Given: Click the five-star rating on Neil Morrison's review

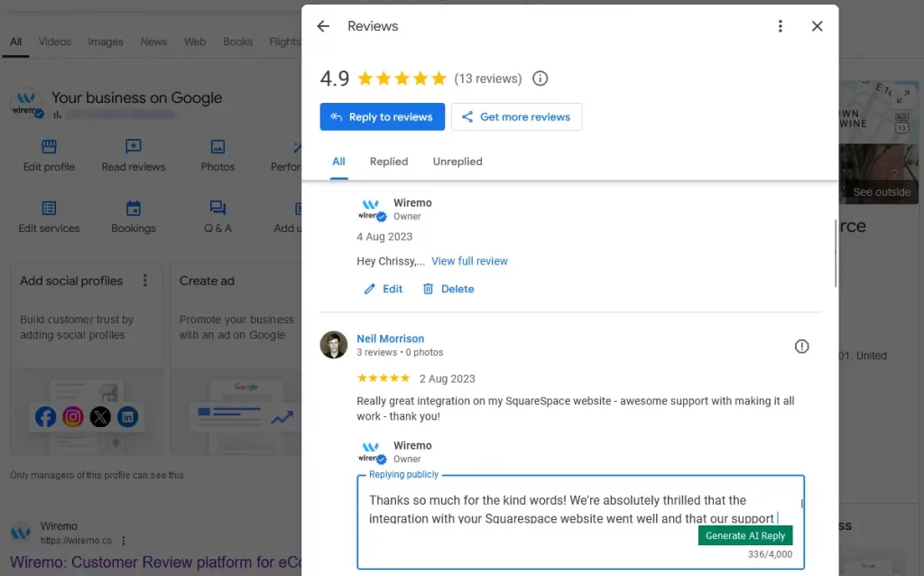Looking at the screenshot, I should click(383, 378).
